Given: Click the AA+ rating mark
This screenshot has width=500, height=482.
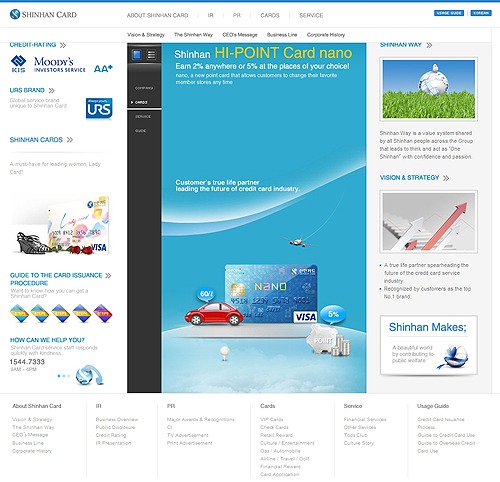Looking at the screenshot, I should point(103,68).
